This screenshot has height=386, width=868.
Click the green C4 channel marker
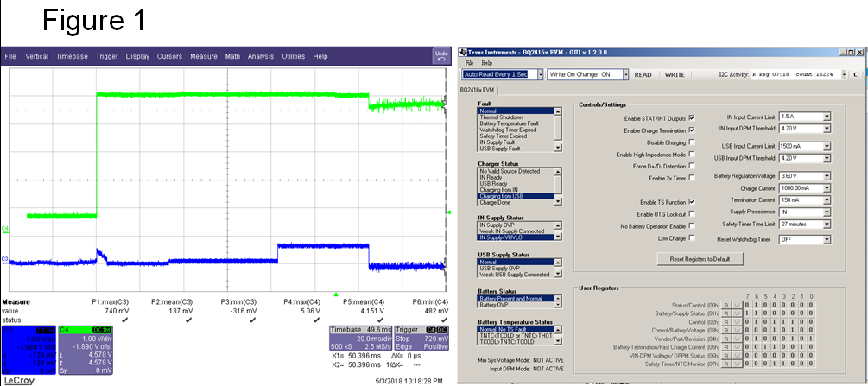4,228
